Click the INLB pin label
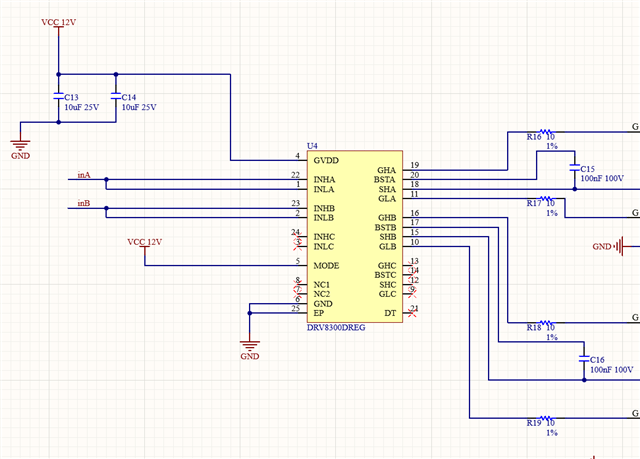Screen dimensions: 640x459 (x=324, y=217)
